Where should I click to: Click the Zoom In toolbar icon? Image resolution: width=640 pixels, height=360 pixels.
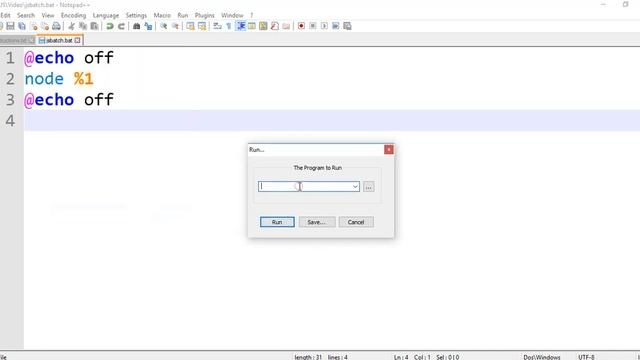pos(164,26)
